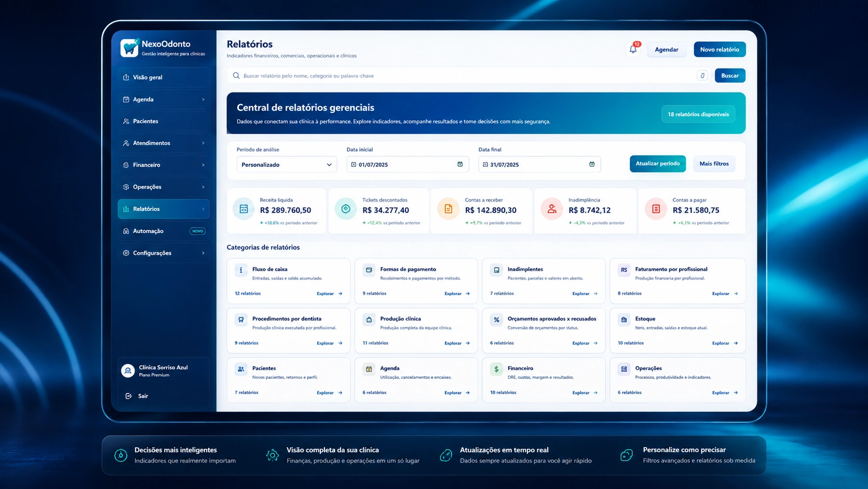The image size is (868, 489).
Task: Click the Contas a pagar card icon
Action: point(656,209)
